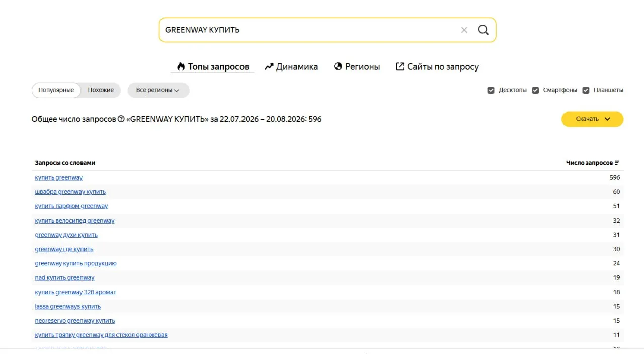The image size is (644, 354).
Task: Click the count 30 in где купить row
Action: click(616, 249)
